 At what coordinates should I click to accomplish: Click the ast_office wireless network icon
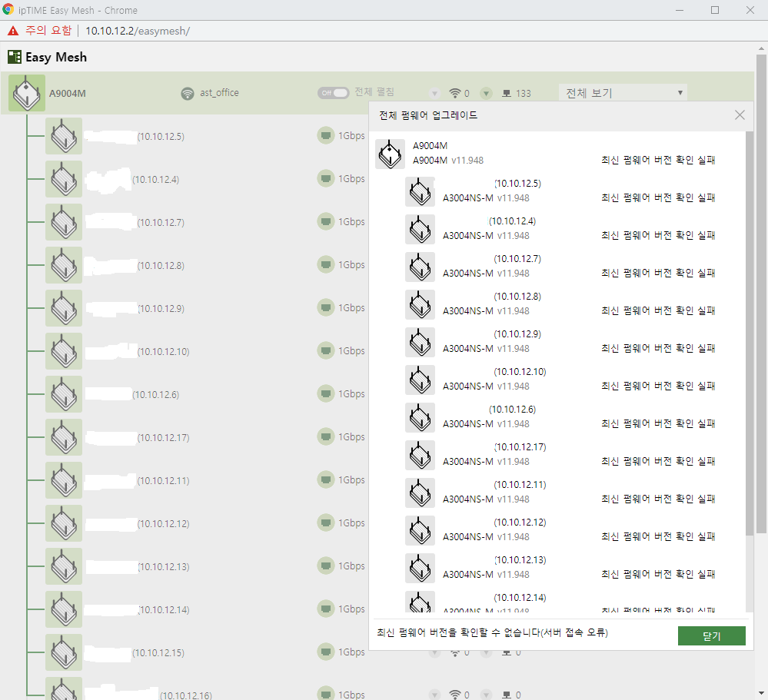point(187,93)
